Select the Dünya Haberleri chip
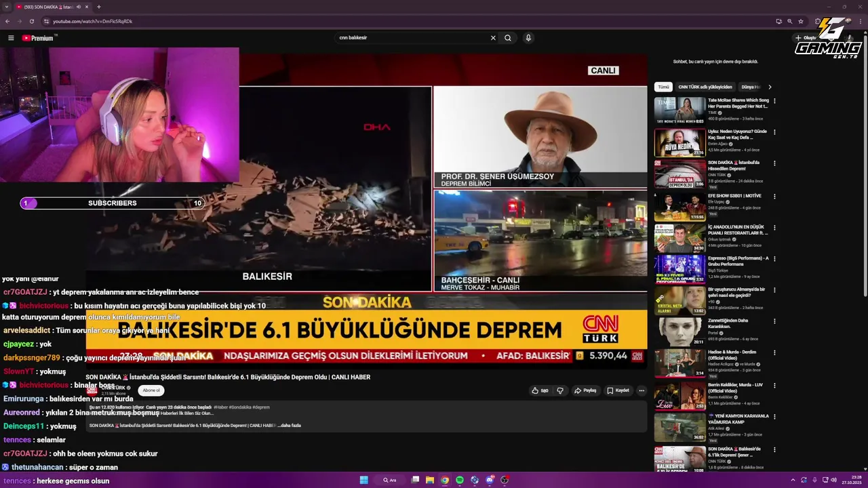Image resolution: width=868 pixels, height=488 pixels. tap(750, 87)
